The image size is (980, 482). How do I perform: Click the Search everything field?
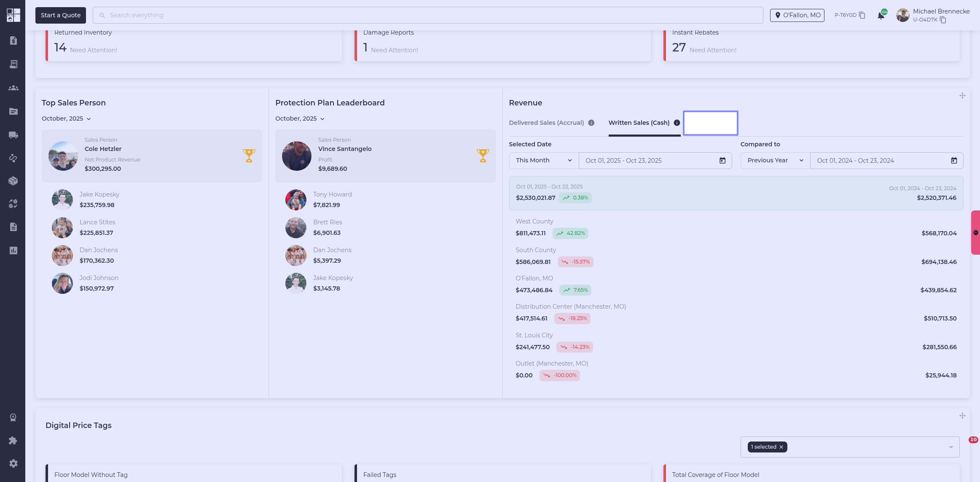pyautogui.click(x=427, y=15)
